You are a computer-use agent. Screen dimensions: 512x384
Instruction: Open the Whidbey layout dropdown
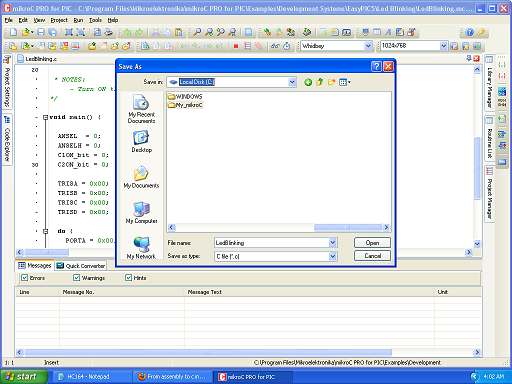coord(368,46)
